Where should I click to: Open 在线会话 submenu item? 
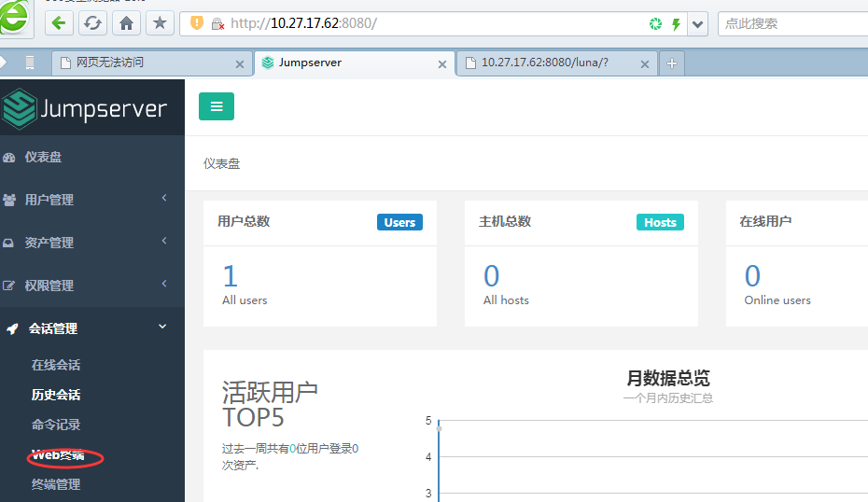coord(56,365)
